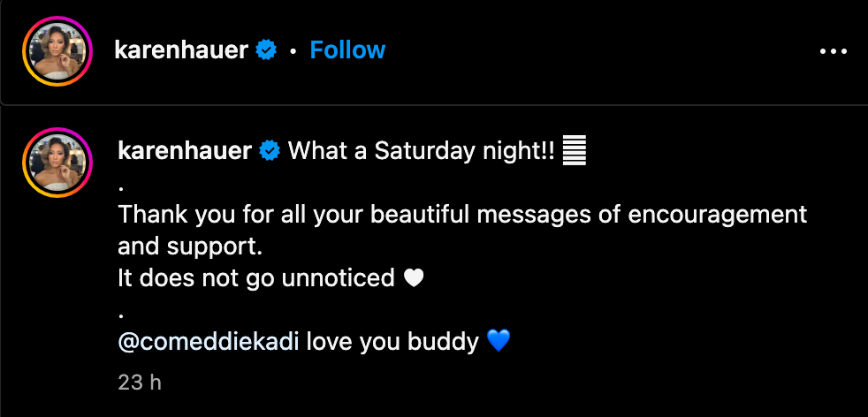This screenshot has width=868, height=417.
Task: Click the verified badge in the header
Action: tap(266, 51)
